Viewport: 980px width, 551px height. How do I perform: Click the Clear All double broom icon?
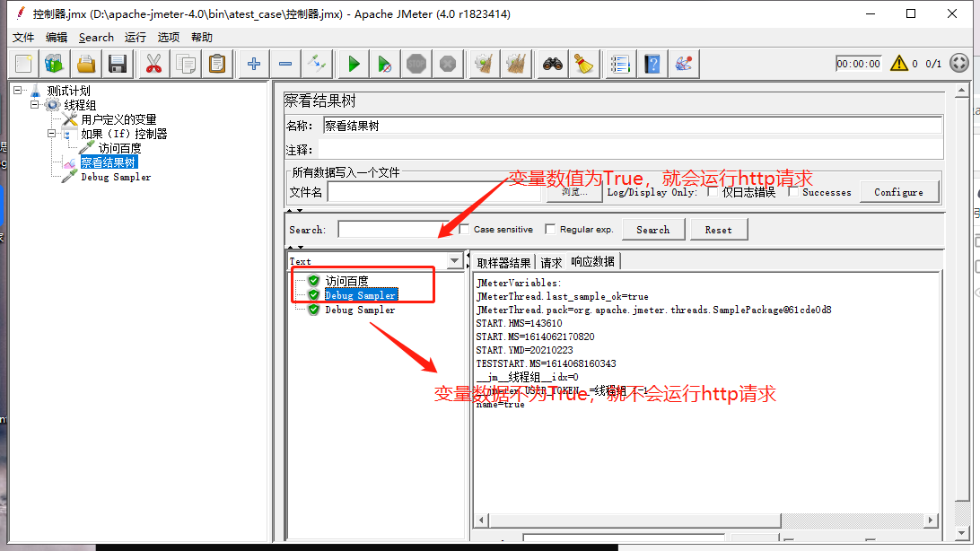pos(516,64)
